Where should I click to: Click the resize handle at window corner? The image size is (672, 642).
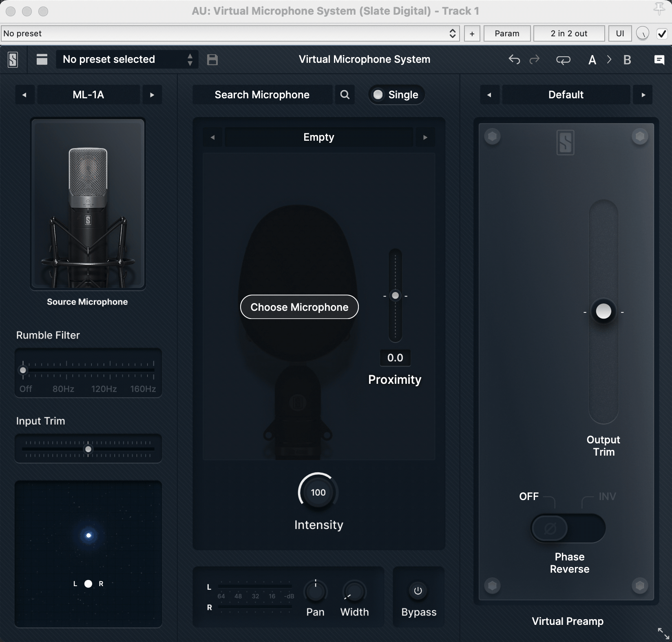point(663,633)
